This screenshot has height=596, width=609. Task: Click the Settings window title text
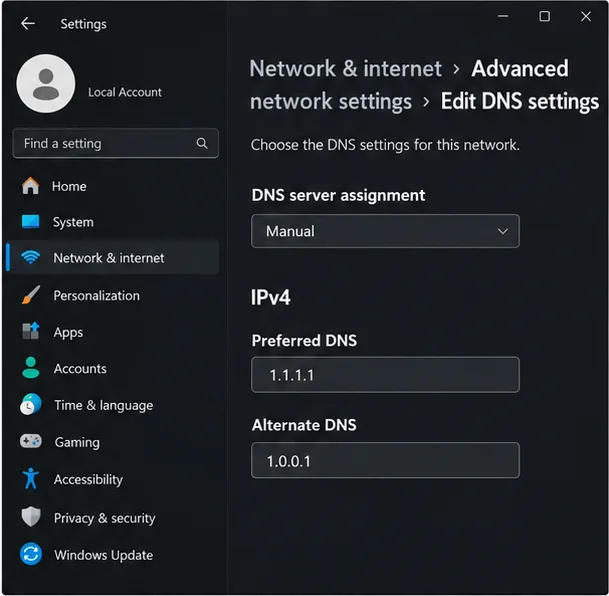point(83,24)
